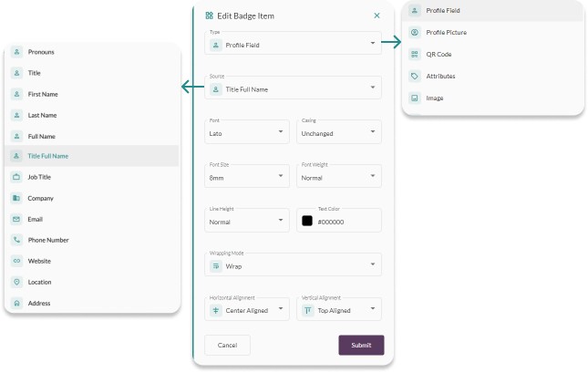588x373 pixels.
Task: Choose Full Name in the source list
Action: click(x=41, y=135)
